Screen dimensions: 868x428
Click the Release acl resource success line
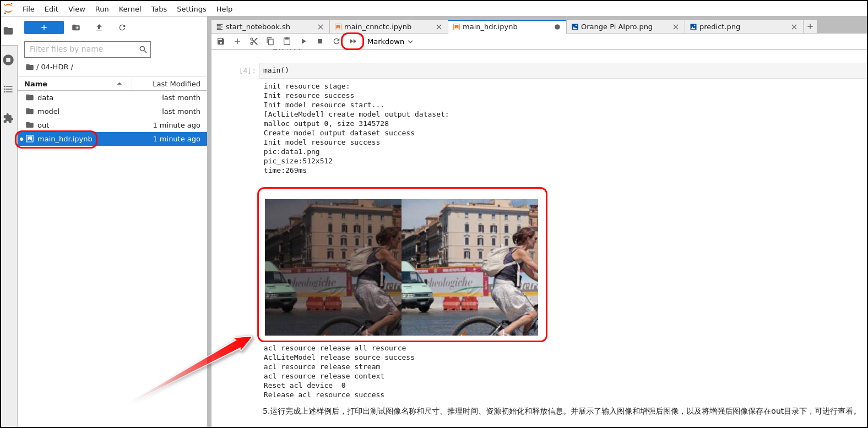click(x=324, y=395)
